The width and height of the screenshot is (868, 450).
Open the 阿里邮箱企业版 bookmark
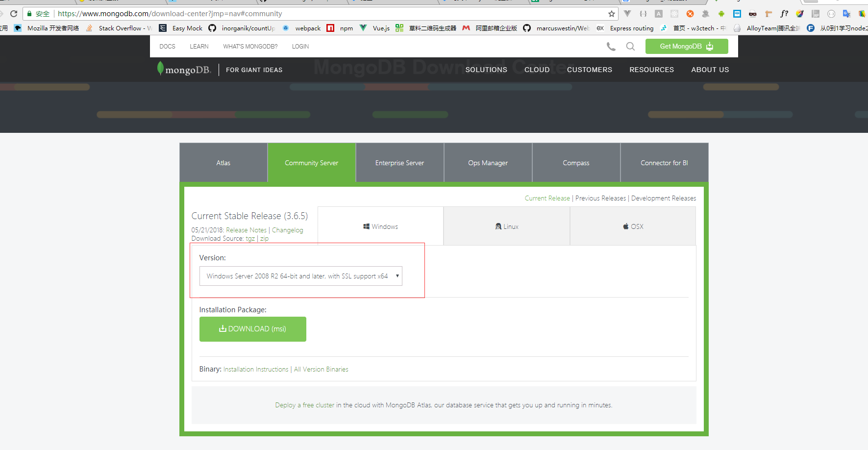pos(490,28)
